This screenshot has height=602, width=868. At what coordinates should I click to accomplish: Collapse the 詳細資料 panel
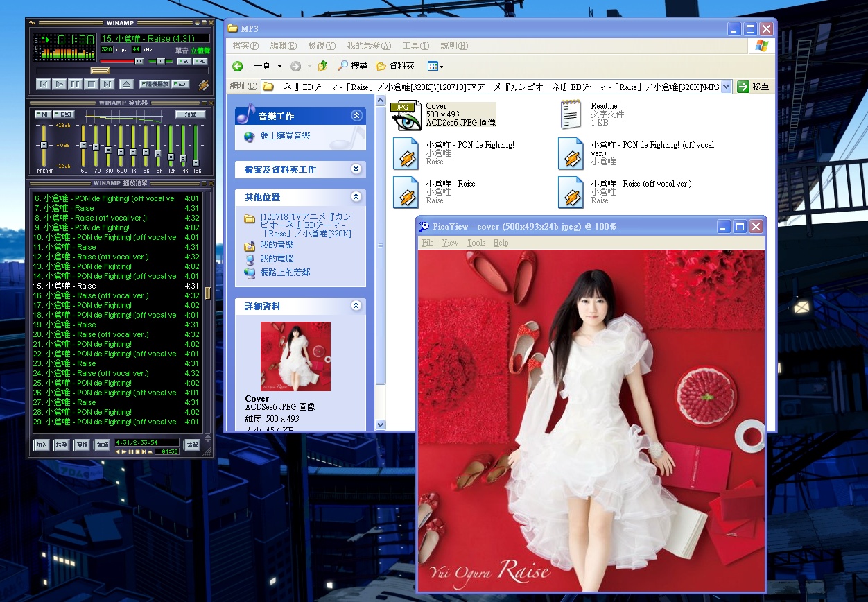(x=356, y=306)
